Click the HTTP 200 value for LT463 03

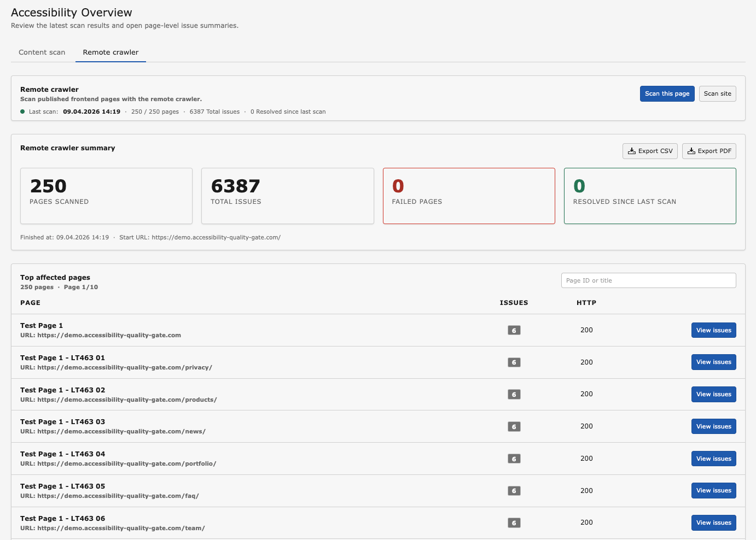point(586,426)
